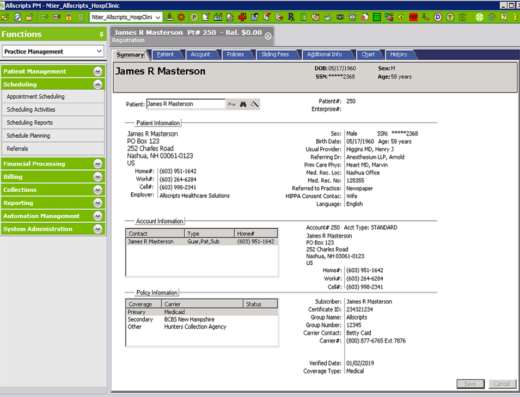The height and width of the screenshot is (397, 520).
Task: Click the binoculars patient search icon
Action: click(x=243, y=104)
